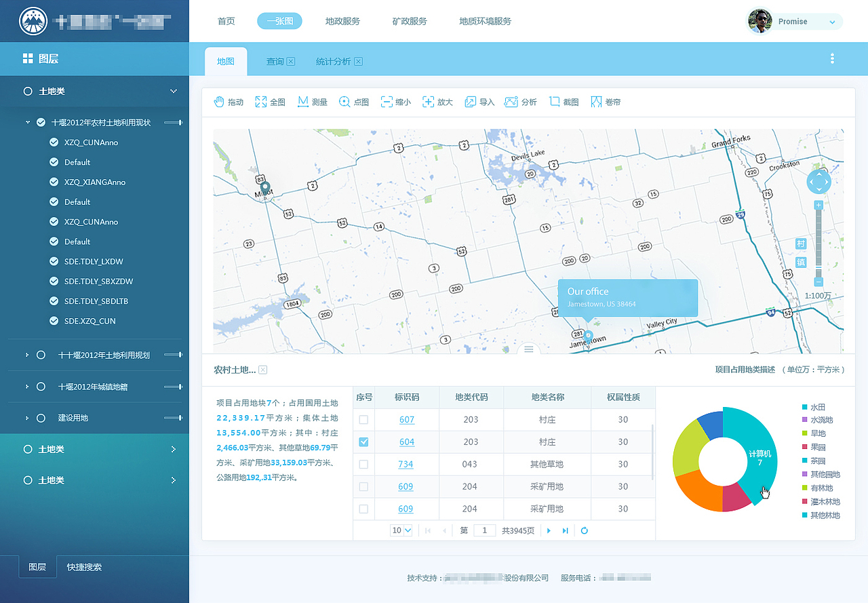868x603 pixels.
Task: Click the 全图 full extent icon
Action: (270, 102)
